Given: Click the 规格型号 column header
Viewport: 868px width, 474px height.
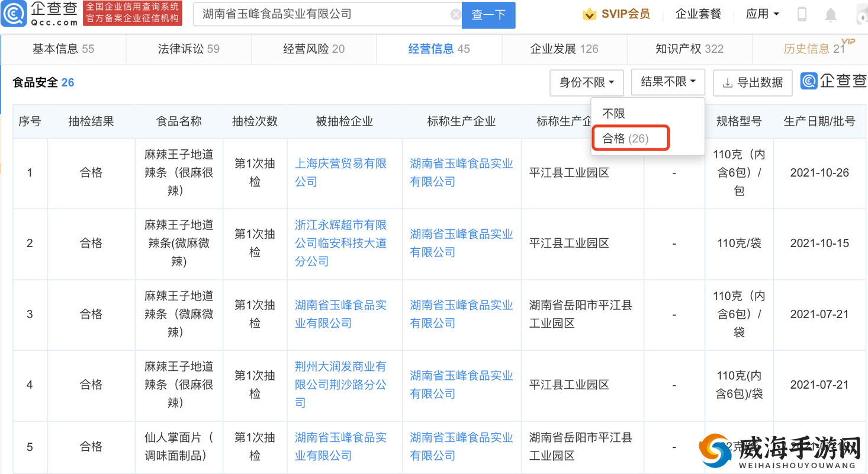Looking at the screenshot, I should pyautogui.click(x=739, y=121).
